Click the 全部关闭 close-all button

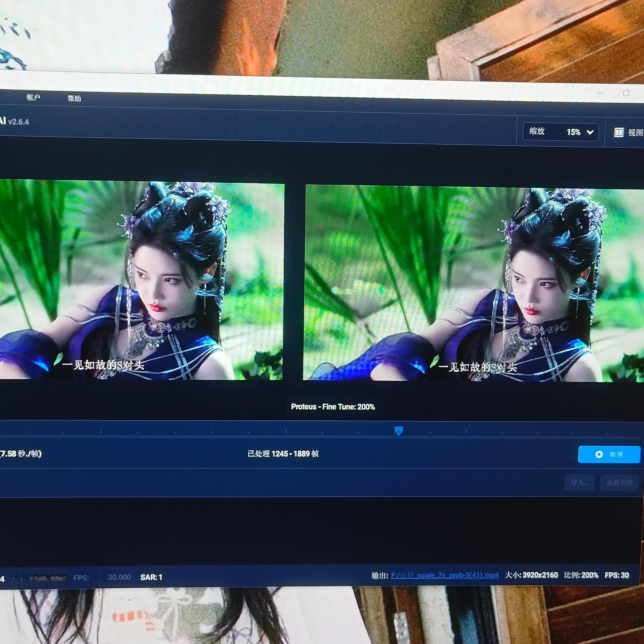(x=619, y=483)
